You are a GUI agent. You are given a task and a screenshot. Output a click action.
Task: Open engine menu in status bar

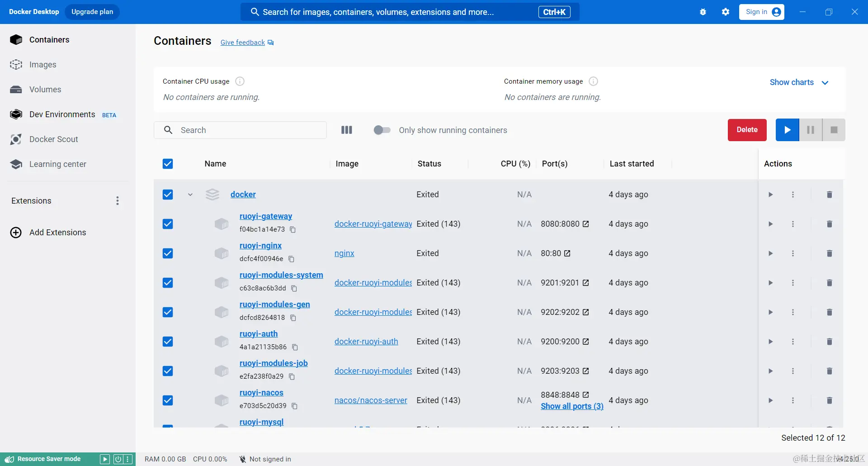[x=128, y=459]
